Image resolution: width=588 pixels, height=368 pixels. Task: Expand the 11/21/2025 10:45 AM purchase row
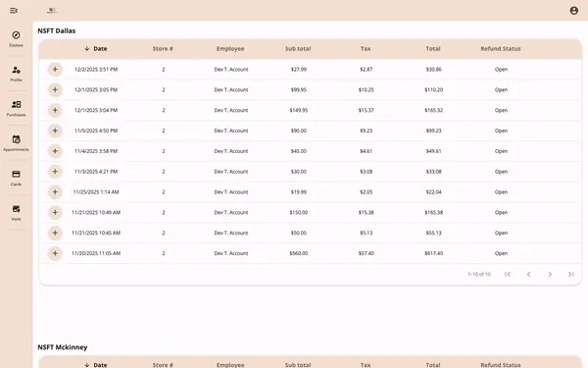pos(55,233)
